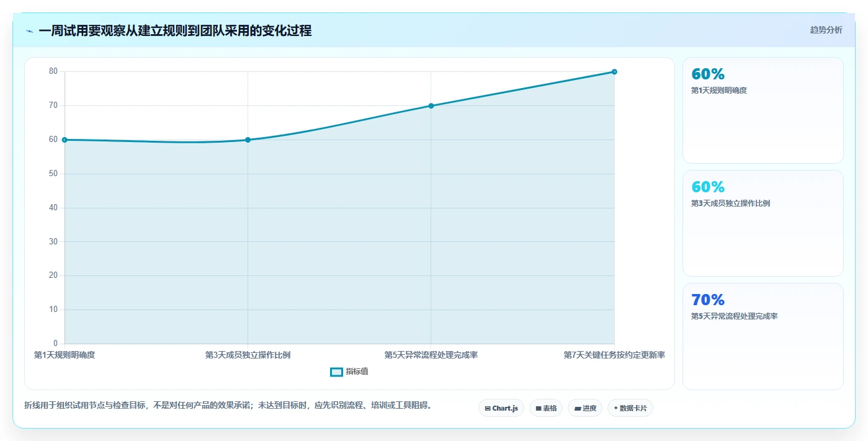Click the y-axis value 10
868x441 pixels.
coord(53,310)
